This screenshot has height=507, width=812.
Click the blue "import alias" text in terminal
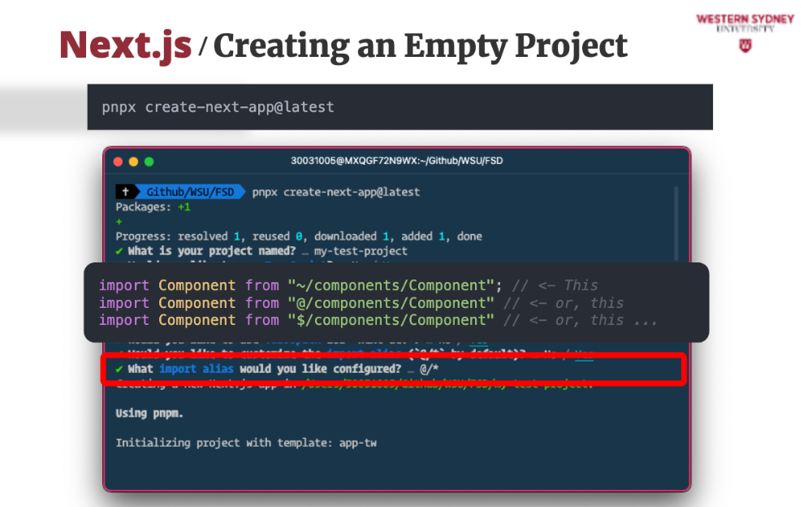[x=189, y=369]
